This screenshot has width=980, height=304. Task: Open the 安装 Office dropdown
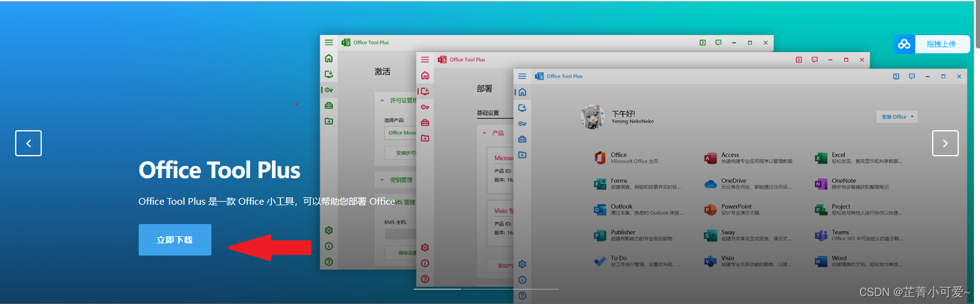pyautogui.click(x=897, y=116)
